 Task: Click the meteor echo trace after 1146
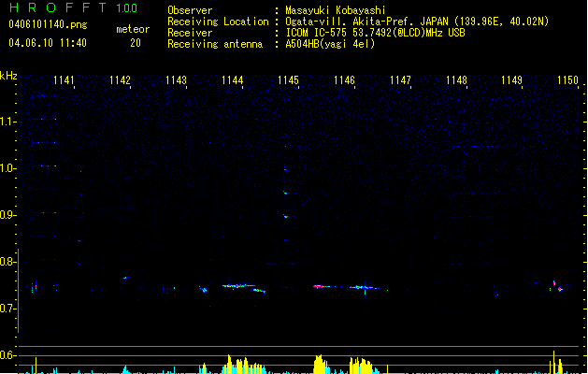[x=365, y=288]
